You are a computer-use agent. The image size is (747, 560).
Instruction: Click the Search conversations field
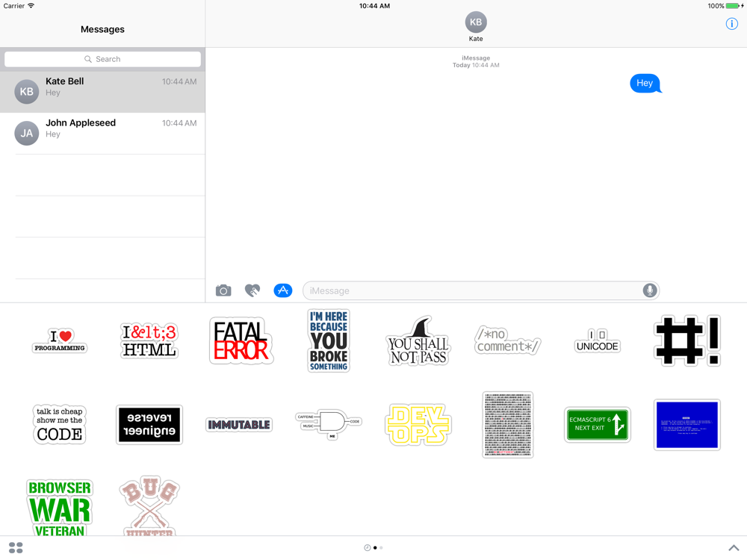[x=102, y=59]
